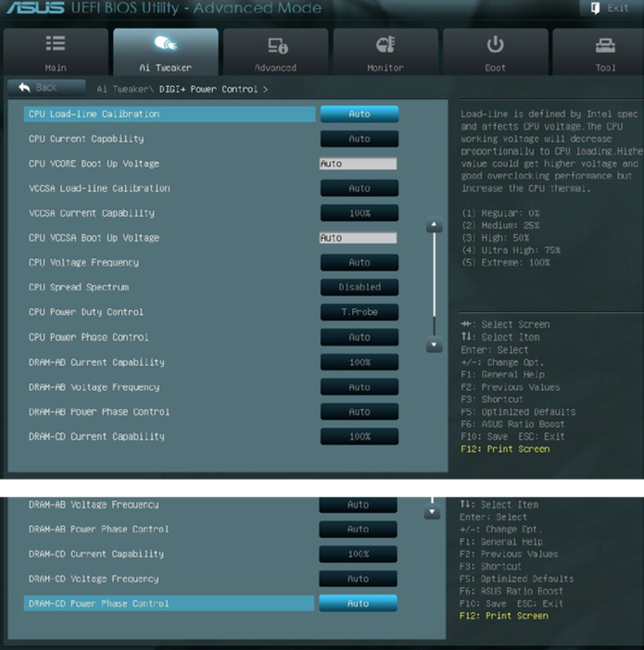
Task: Open DRAM-CD Power Phase Control Auto dropdown
Action: point(358,604)
